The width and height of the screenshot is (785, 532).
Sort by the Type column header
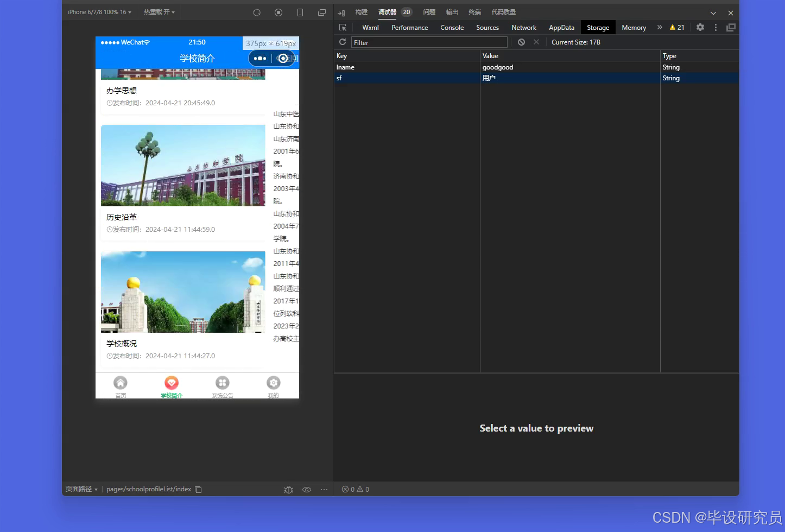(x=699, y=56)
